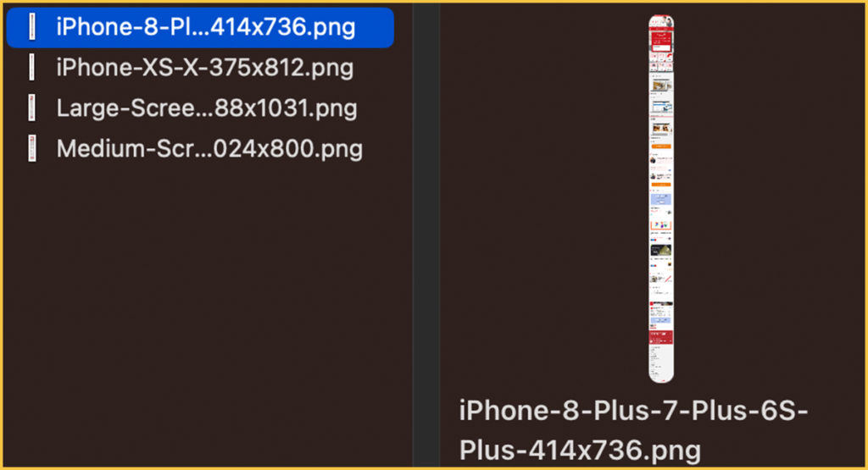Click the red footer block in preview image
The width and height of the screenshot is (868, 470).
(661, 337)
